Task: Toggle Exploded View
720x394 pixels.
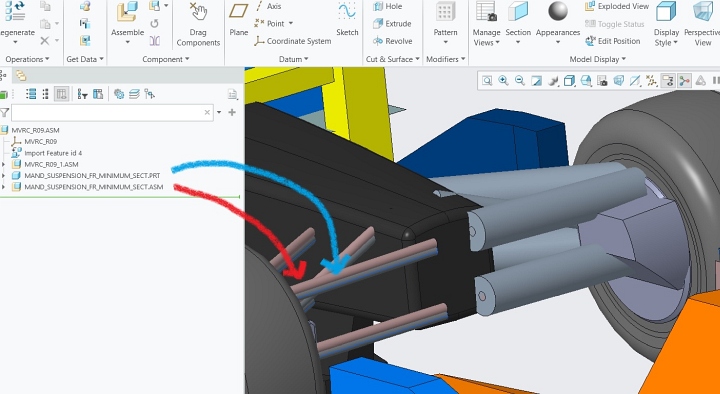Action: coord(617,6)
